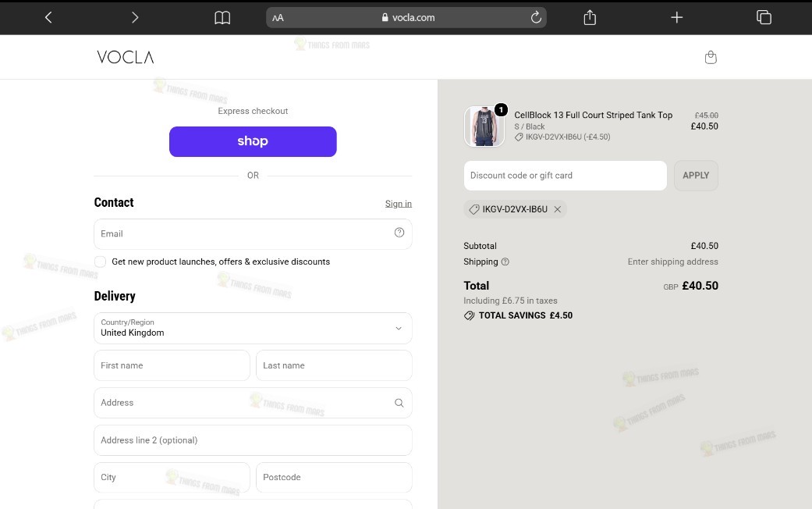812x509 pixels.
Task: Go forward with Safari forward arrow
Action: click(135, 18)
